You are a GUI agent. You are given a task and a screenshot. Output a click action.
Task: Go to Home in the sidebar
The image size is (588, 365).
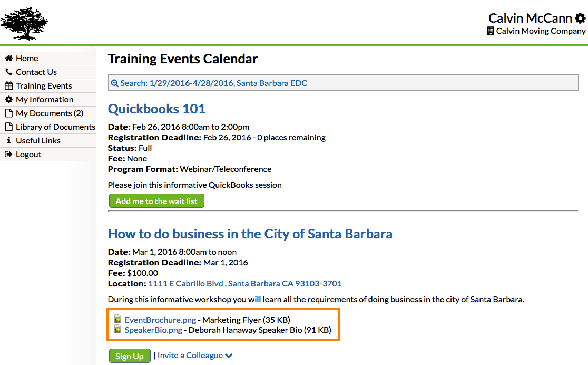[27, 59]
